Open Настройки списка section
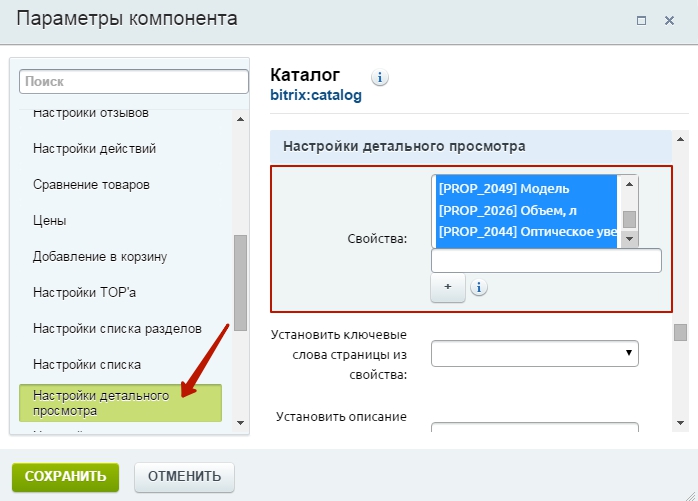The height and width of the screenshot is (501, 698). [87, 365]
